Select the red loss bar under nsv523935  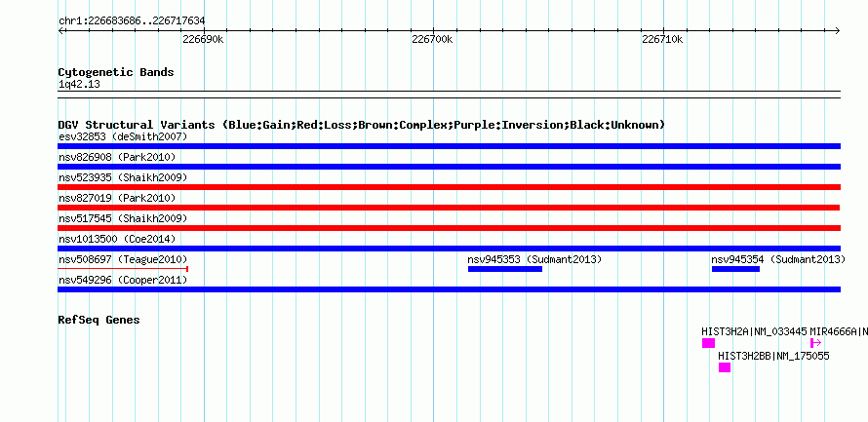tap(449, 187)
